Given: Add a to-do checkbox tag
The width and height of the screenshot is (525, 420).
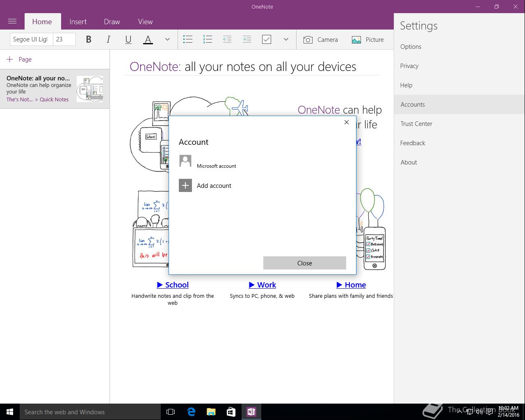Looking at the screenshot, I should click(x=267, y=39).
